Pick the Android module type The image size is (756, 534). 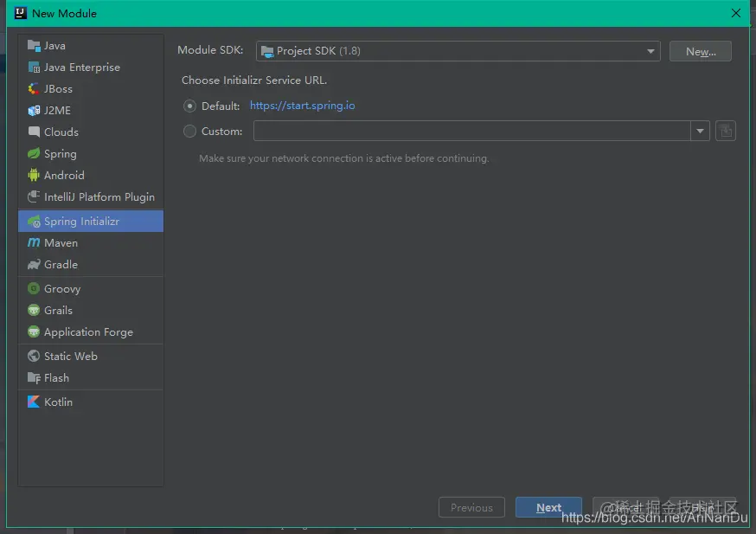91,175
